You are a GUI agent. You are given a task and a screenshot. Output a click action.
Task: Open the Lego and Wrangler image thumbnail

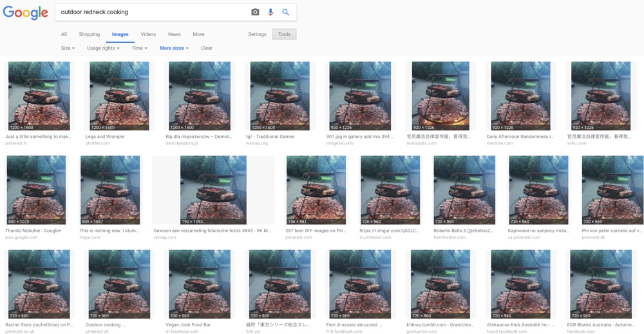[x=119, y=96]
